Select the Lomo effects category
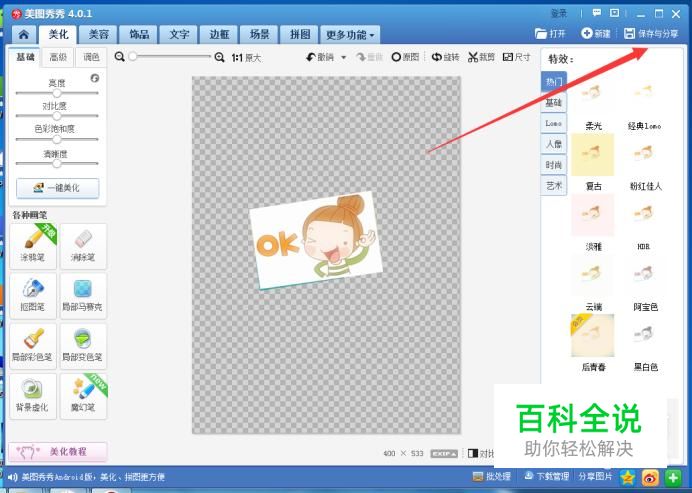This screenshot has height=493, width=692. click(x=553, y=123)
